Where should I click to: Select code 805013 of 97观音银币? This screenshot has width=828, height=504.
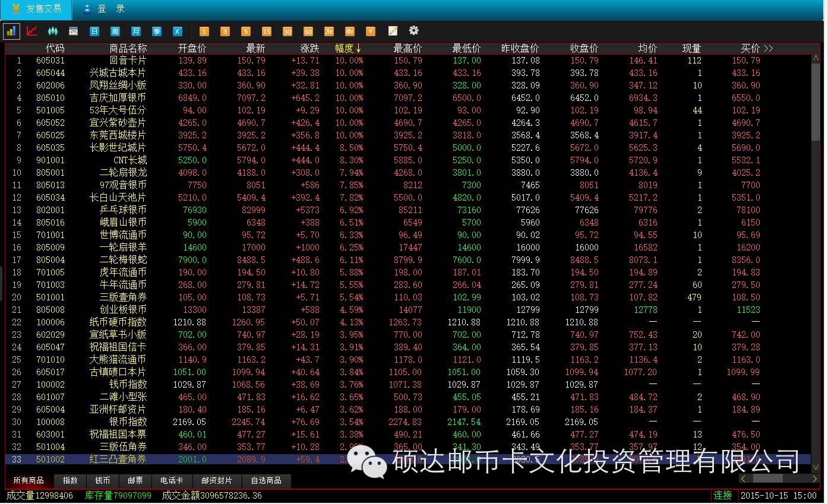(x=50, y=185)
